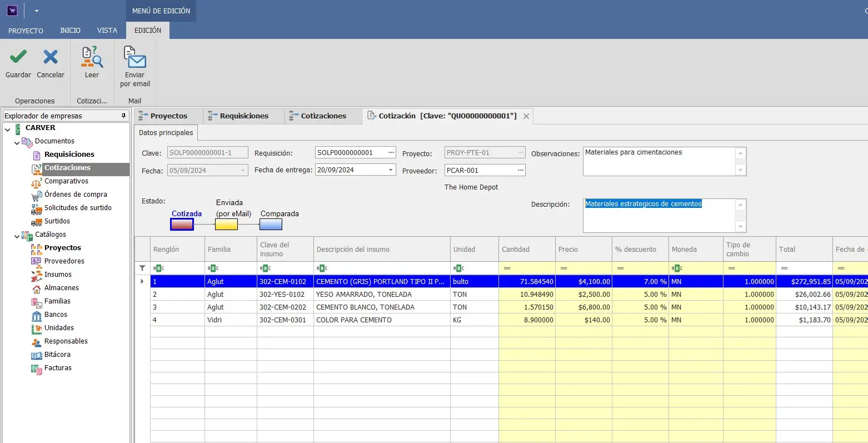
Task: Collapse the Documentos tree node
Action: pos(17,142)
